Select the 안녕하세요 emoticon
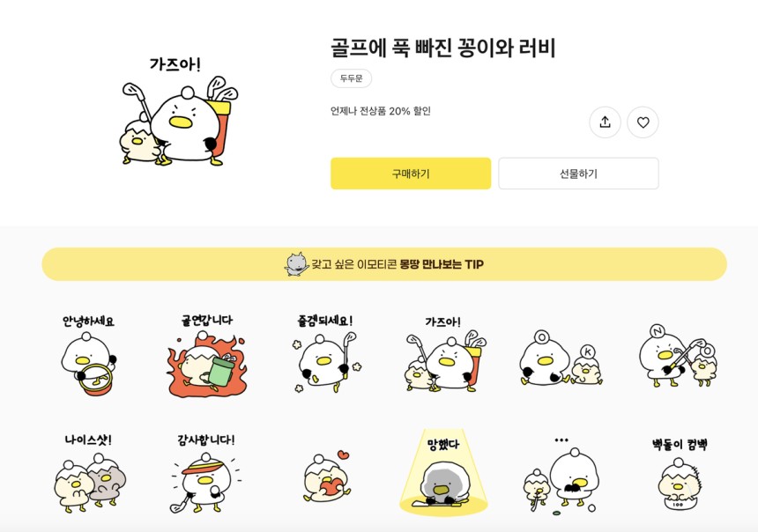This screenshot has width=758, height=532. [88, 355]
